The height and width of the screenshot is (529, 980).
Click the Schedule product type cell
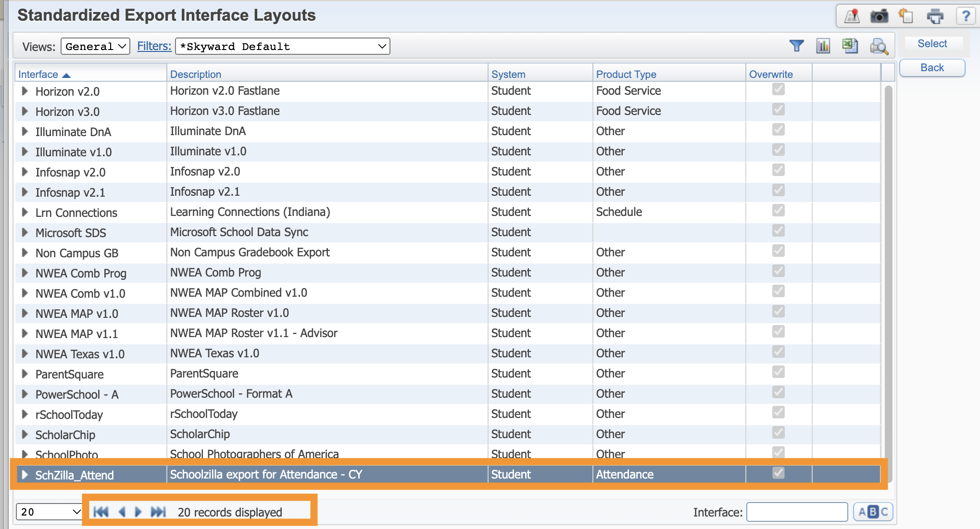[619, 212]
